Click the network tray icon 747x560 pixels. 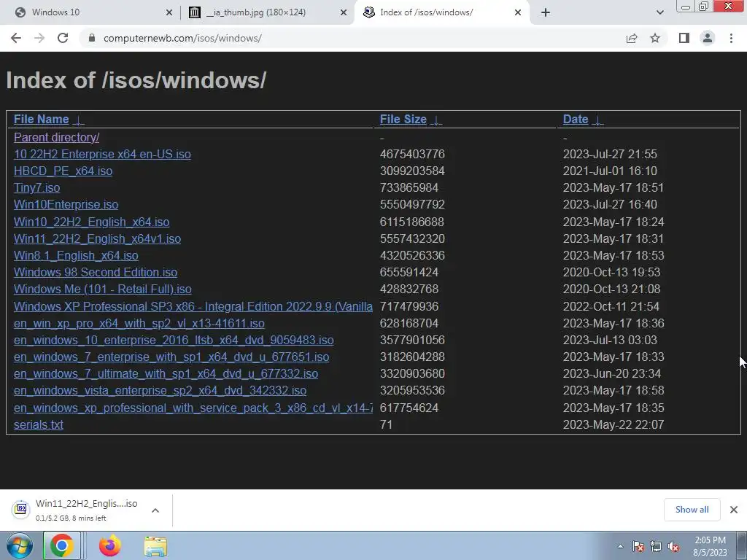[656, 547]
